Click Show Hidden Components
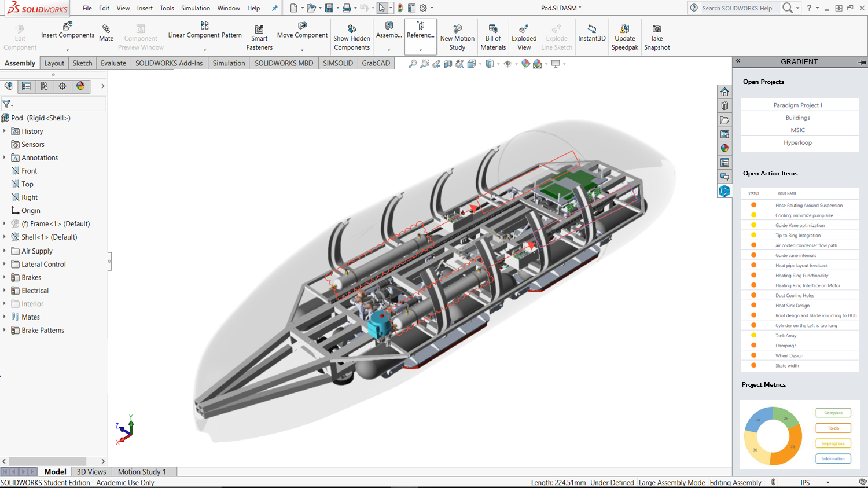 (352, 38)
